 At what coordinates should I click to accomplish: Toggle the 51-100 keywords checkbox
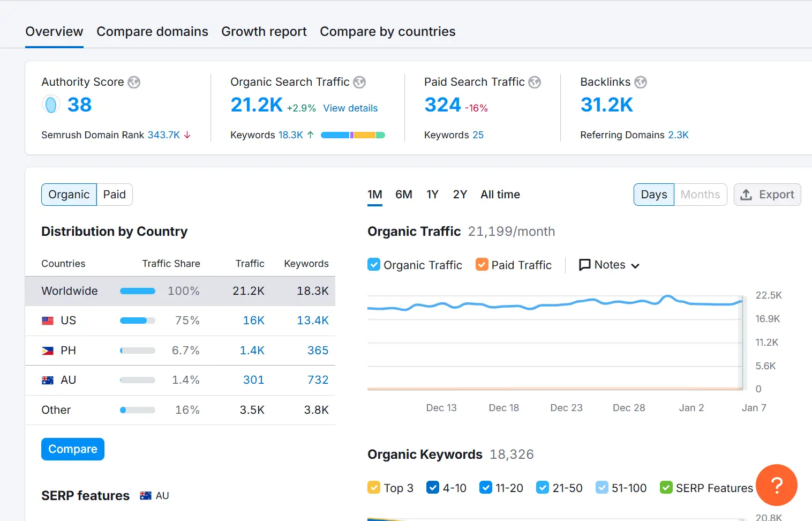pos(602,487)
